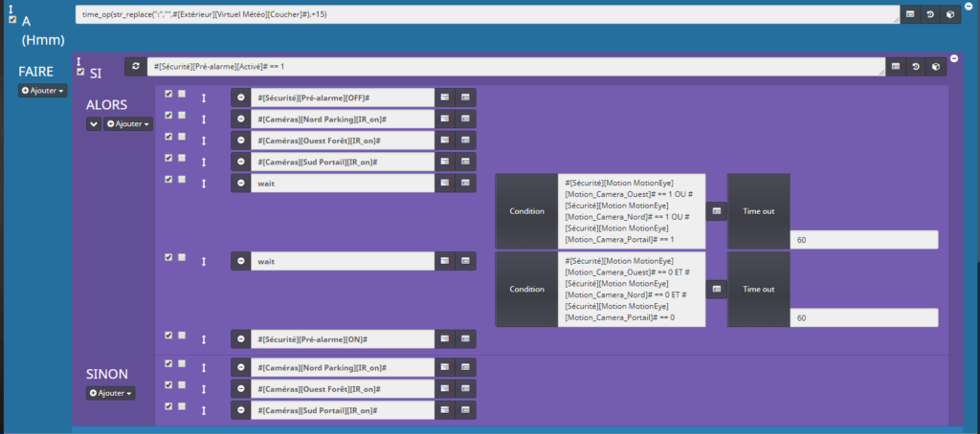This screenshot has height=434, width=980.
Task: Open command selector for the time_op expression
Action: point(911,14)
